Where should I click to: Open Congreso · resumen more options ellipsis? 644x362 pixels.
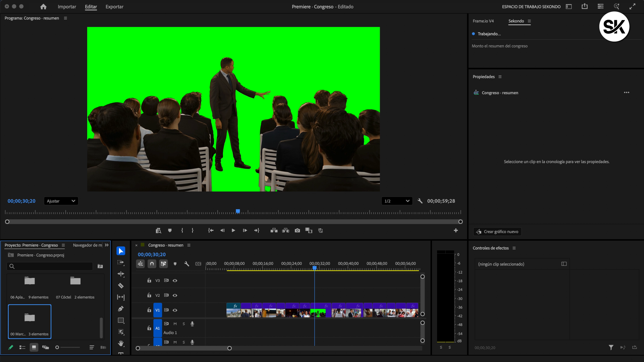627,93
